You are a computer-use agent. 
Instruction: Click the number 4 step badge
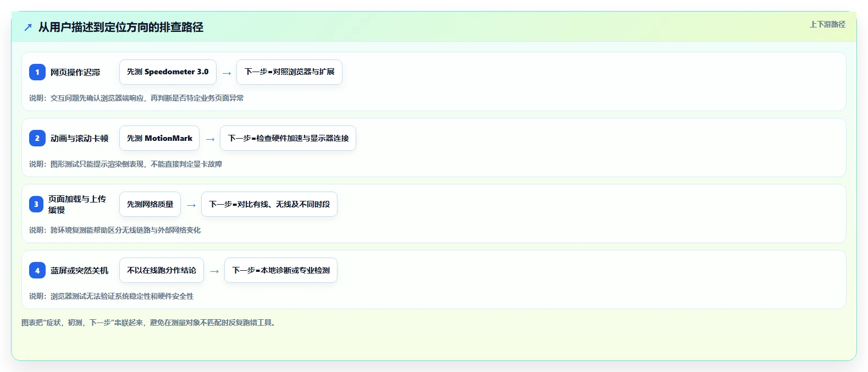click(37, 270)
